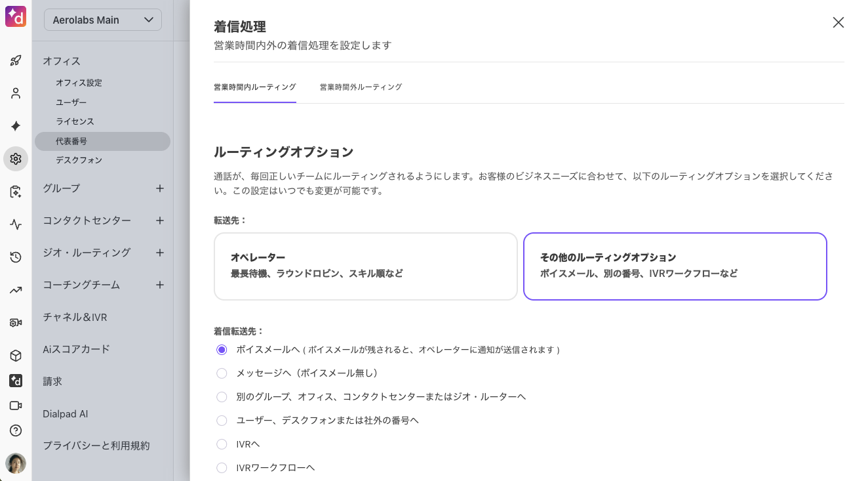Open the Dialpad AI sparkle icon
This screenshot has width=868, height=481.
coord(16,126)
